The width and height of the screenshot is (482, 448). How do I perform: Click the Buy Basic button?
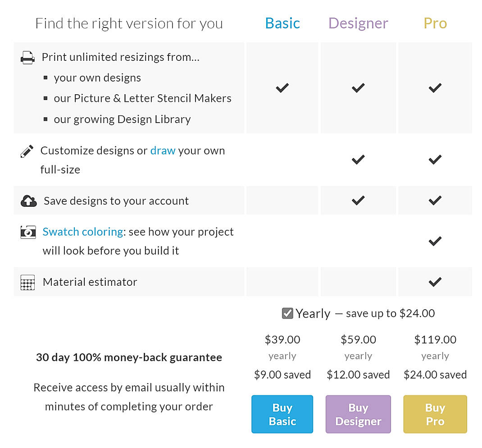(282, 414)
